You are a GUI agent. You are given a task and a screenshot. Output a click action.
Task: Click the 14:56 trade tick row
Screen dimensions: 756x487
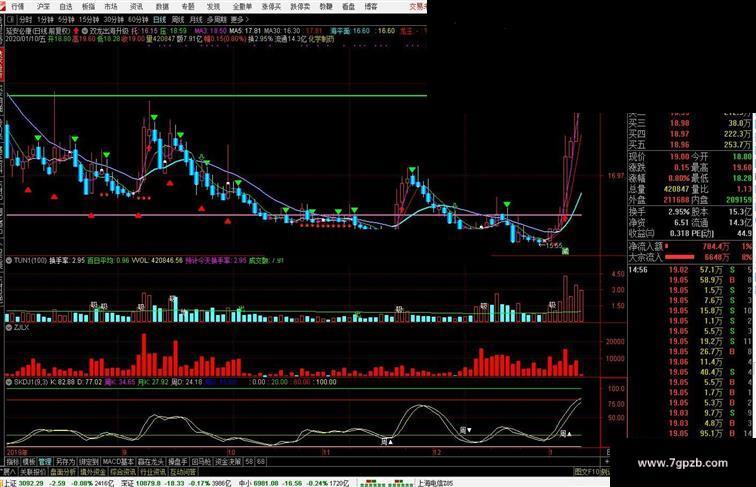(689, 270)
